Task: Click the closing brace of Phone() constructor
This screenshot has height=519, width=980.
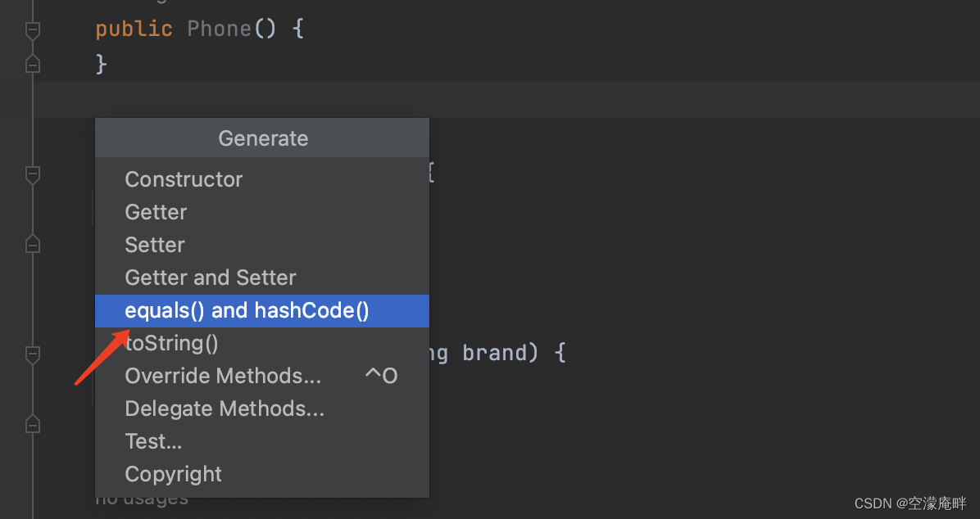Action: coord(100,61)
